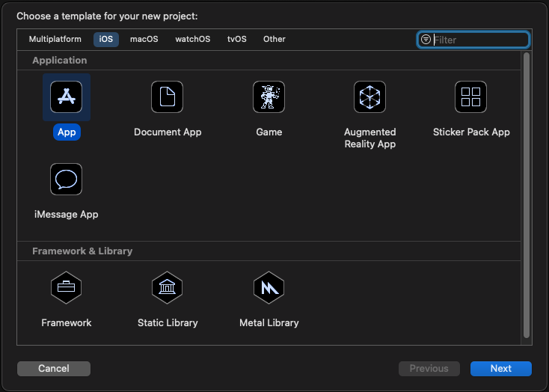Click the Cancel button
This screenshot has height=392, width=549.
(54, 369)
